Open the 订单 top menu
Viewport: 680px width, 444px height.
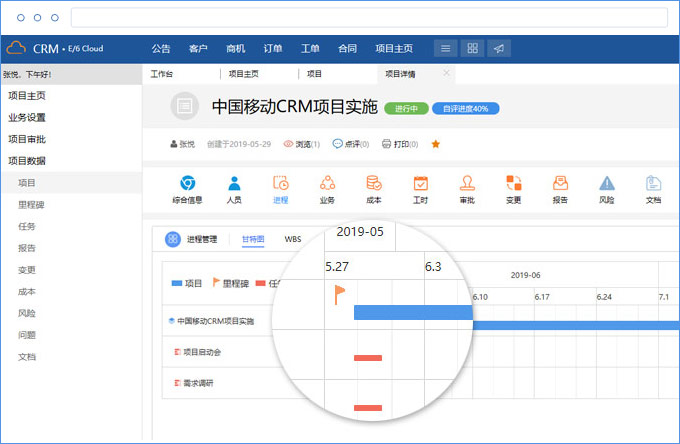coord(273,48)
